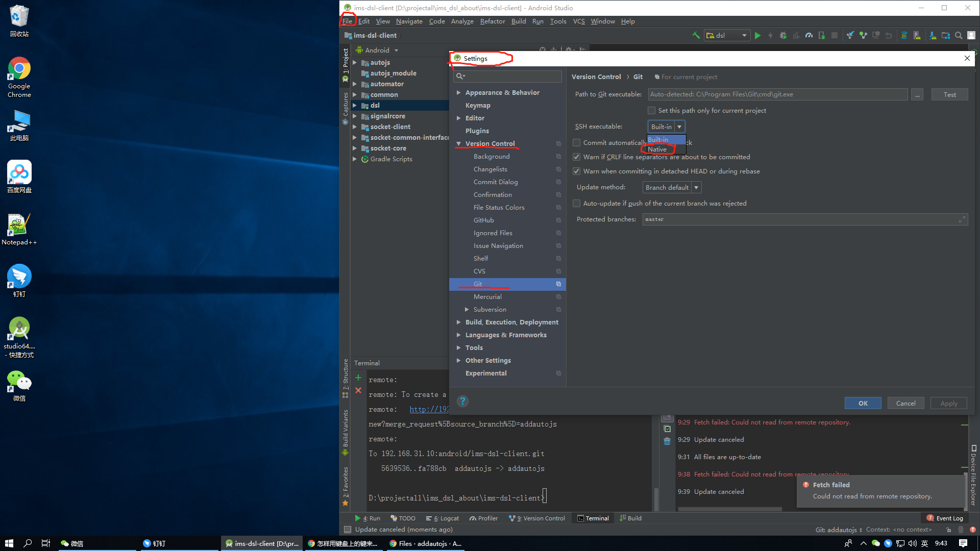Open the Project Structure icon
Viewport: 980px width, 551px height.
[x=946, y=36]
